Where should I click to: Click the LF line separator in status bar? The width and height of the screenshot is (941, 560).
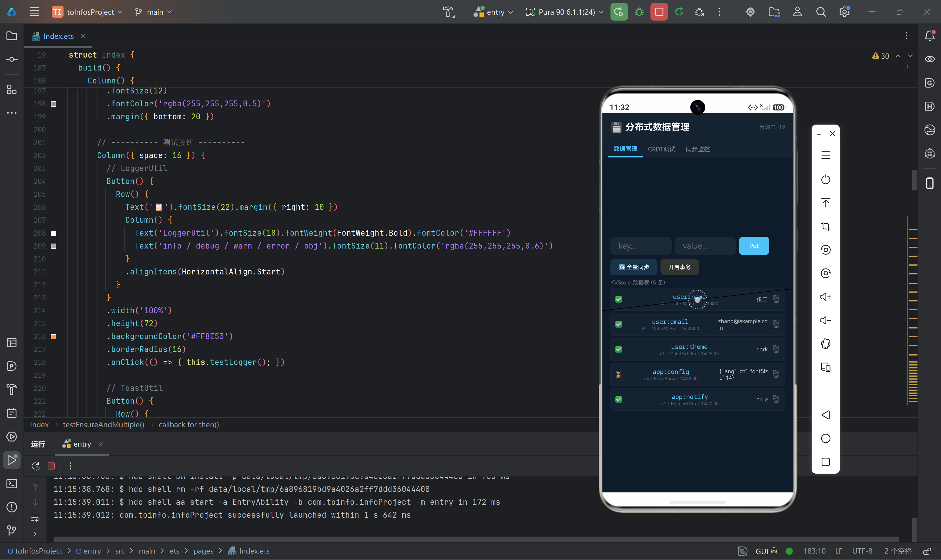838,551
